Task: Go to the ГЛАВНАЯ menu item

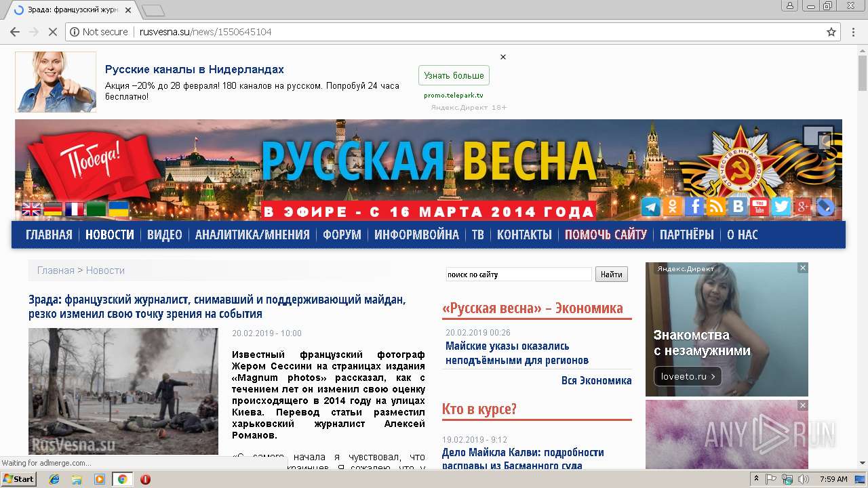Action: click(49, 235)
